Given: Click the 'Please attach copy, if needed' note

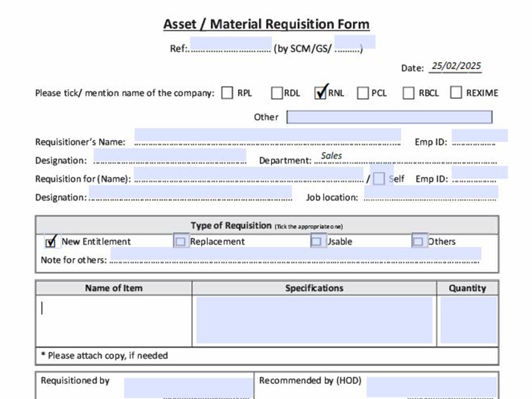Looking at the screenshot, I should pyautogui.click(x=104, y=355).
